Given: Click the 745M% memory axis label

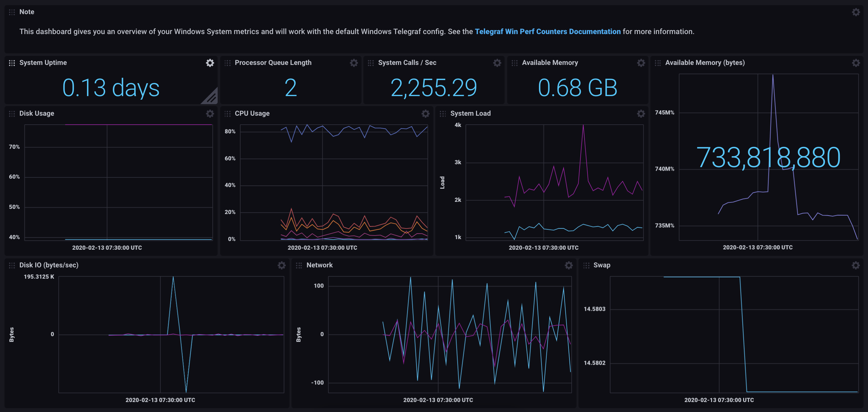Looking at the screenshot, I should click(x=664, y=113).
